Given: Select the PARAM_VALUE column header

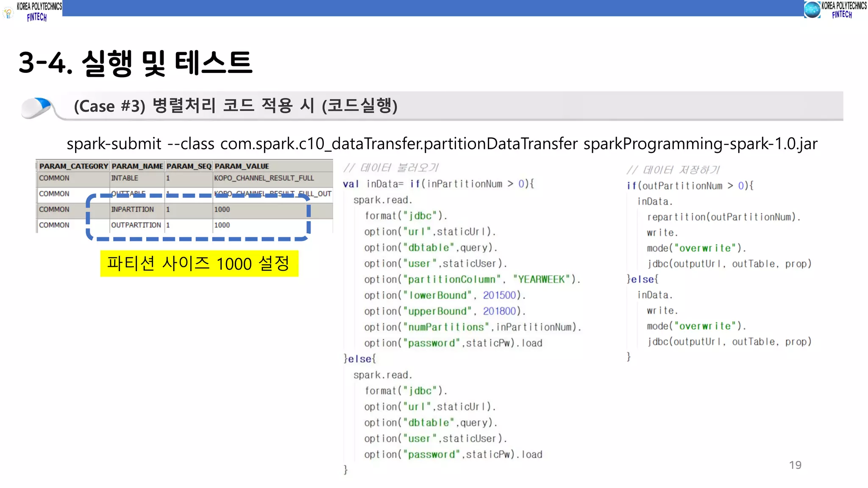Looking at the screenshot, I should 242,166.
